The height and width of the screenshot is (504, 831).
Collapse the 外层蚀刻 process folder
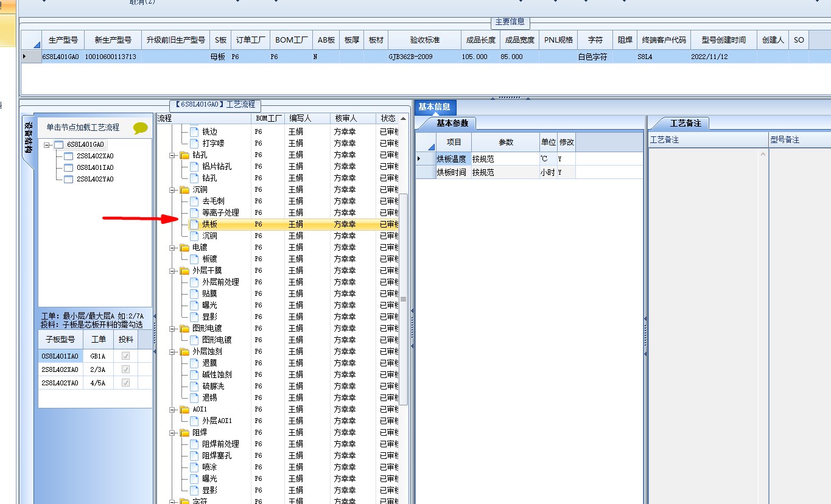pyautogui.click(x=172, y=352)
